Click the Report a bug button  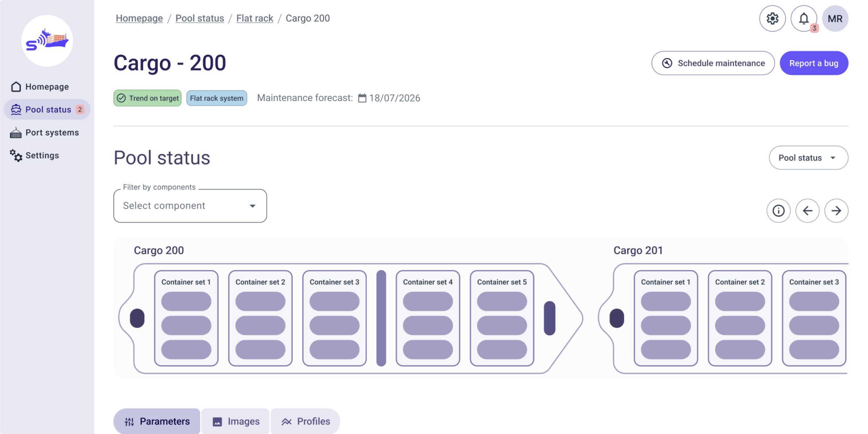coord(814,63)
